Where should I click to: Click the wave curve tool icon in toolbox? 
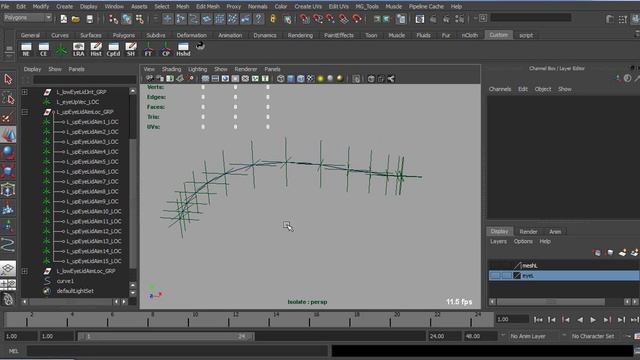(x=8, y=244)
